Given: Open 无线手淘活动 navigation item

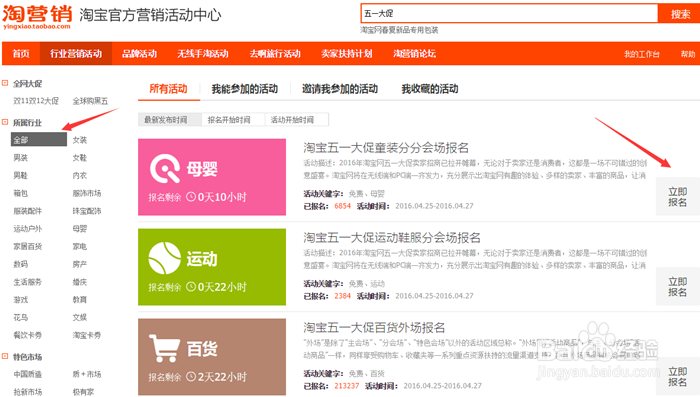Looking at the screenshot, I should pyautogui.click(x=203, y=54).
